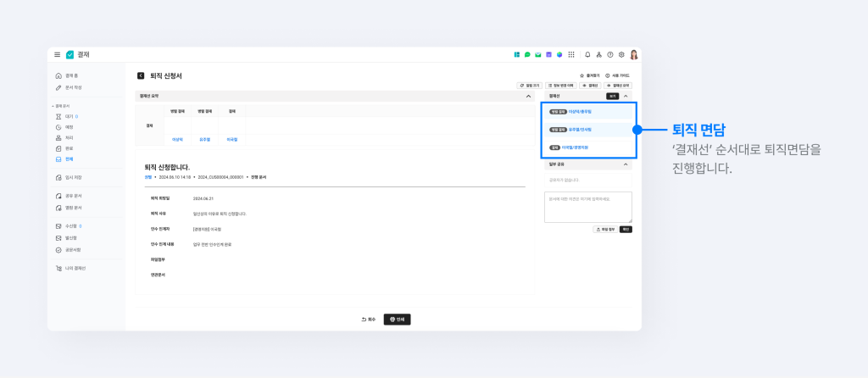Open the organization chart icon in header

tap(599, 54)
